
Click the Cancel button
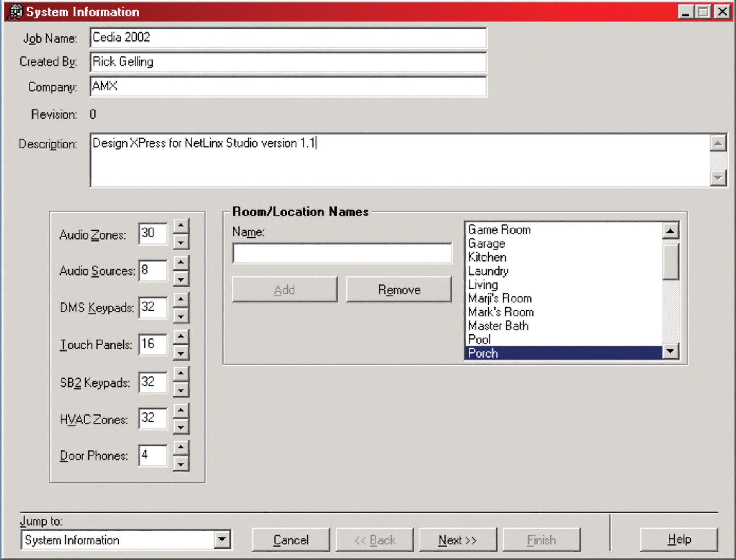pos(291,540)
